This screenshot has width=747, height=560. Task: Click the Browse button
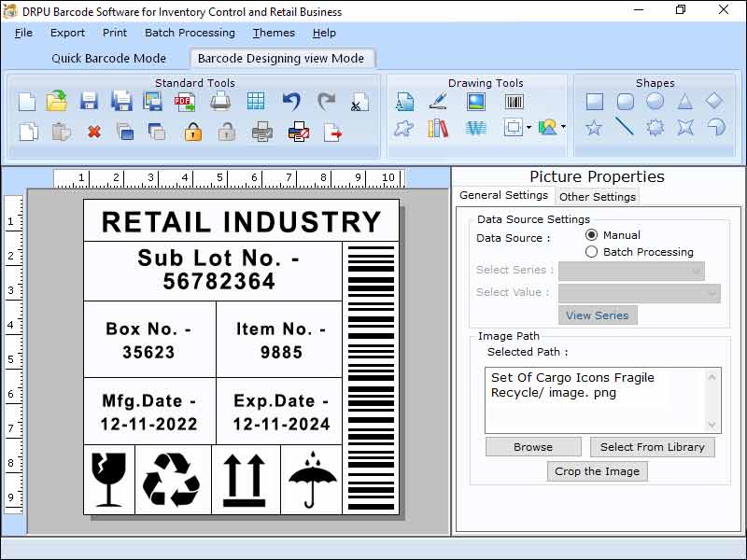[x=533, y=447]
